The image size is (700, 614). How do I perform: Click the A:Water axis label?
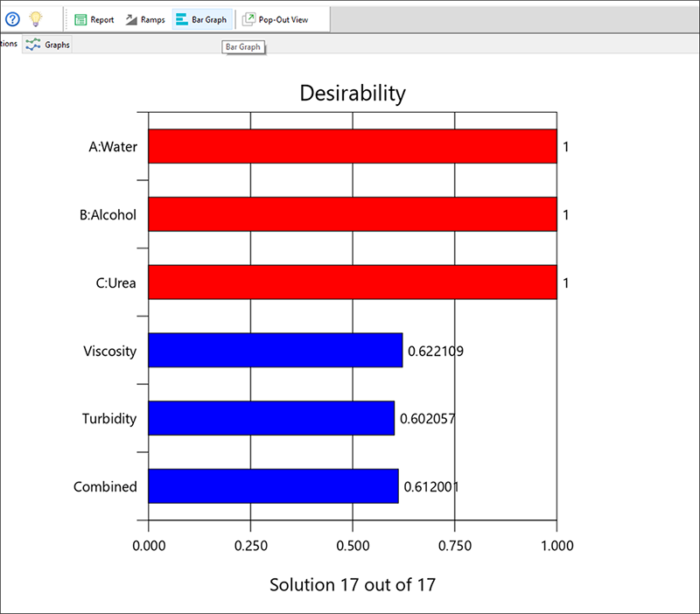[x=113, y=147]
